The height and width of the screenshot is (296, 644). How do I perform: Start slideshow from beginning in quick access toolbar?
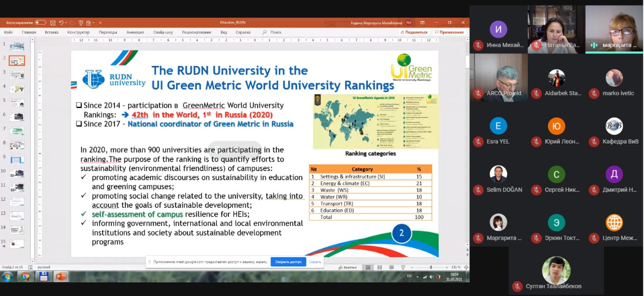coord(80,23)
